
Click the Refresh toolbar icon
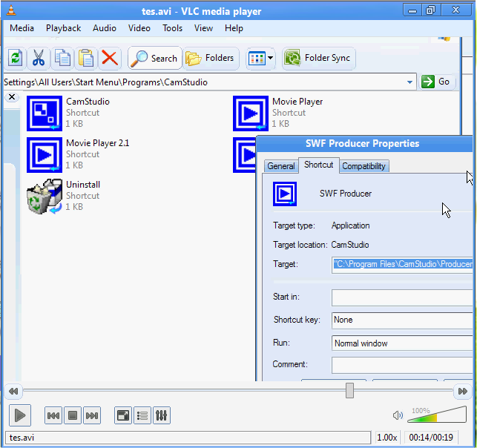click(x=15, y=58)
